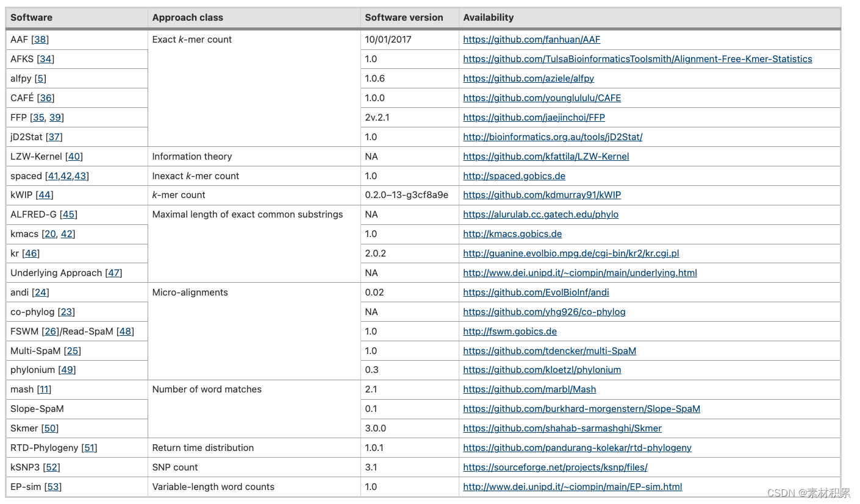
Task: Open the LZW-Kernel GitHub link
Action: 545,156
